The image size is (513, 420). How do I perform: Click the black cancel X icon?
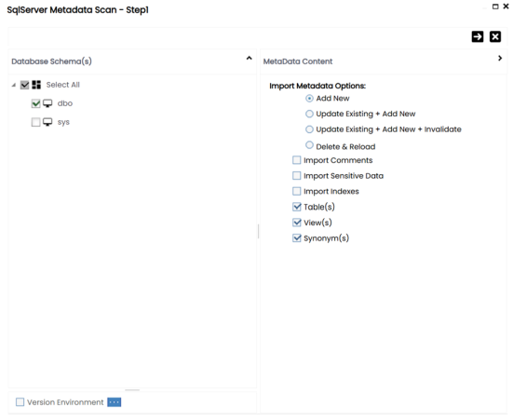495,36
